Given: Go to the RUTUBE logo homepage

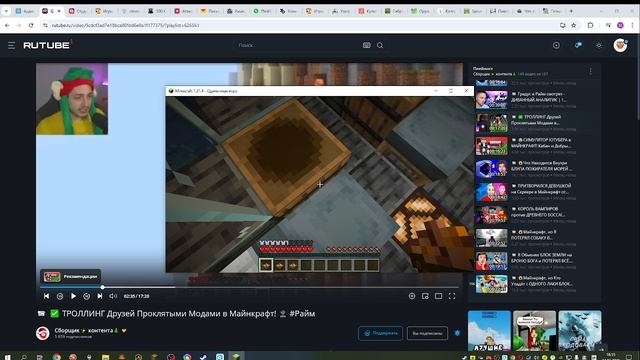Looking at the screenshot, I should 47,45.
